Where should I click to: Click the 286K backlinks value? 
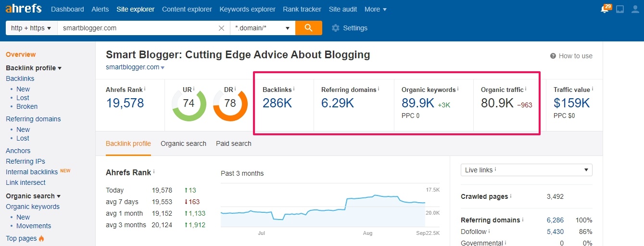(278, 103)
